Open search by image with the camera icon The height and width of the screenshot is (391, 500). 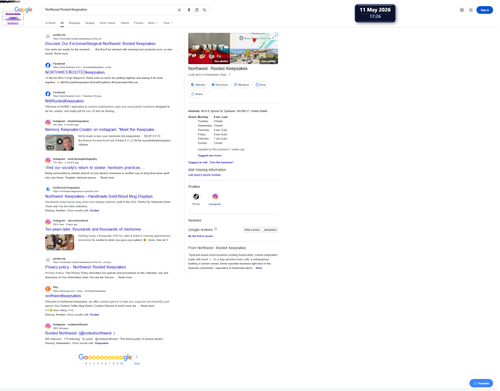(x=197, y=10)
